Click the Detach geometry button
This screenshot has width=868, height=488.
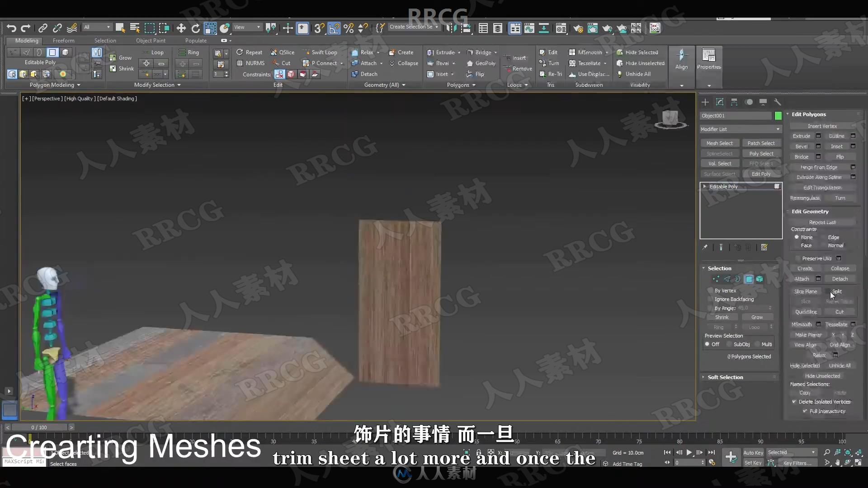point(840,278)
